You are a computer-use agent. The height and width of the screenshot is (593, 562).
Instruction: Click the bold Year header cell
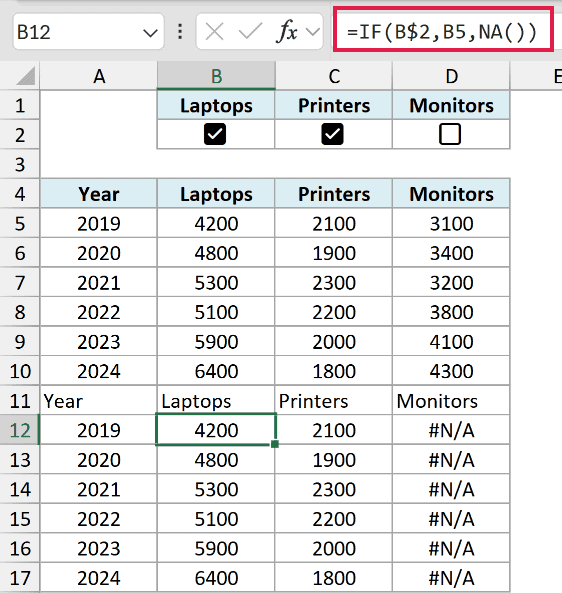98,194
